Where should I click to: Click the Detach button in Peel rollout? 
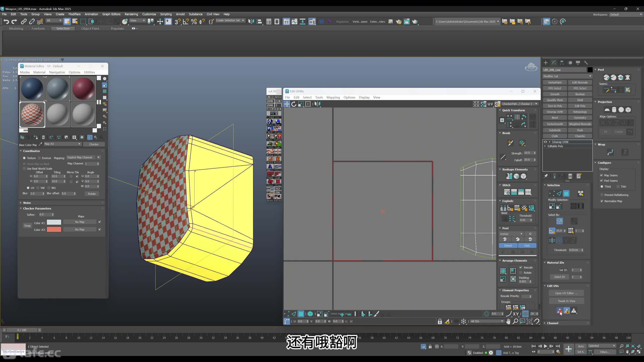508,245
